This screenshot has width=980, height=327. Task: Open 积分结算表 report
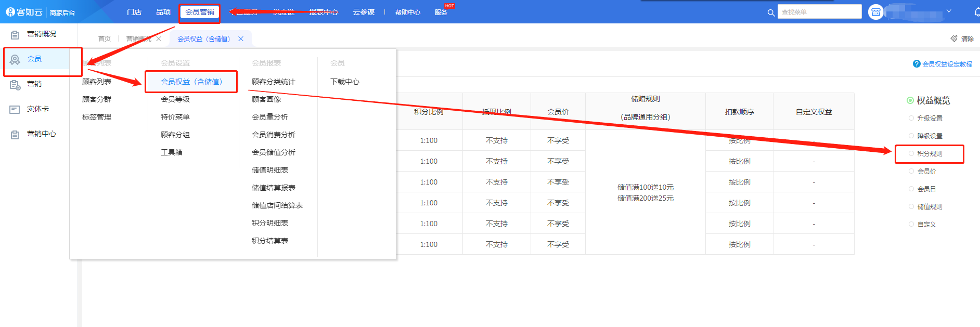pos(270,241)
